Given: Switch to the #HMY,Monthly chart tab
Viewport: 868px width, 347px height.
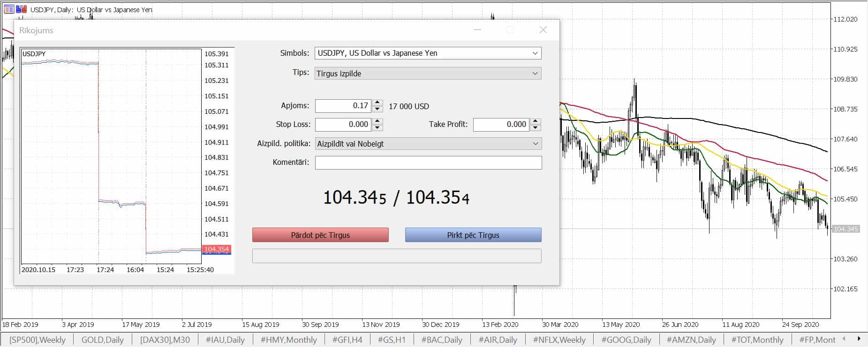Looking at the screenshot, I should [288, 340].
